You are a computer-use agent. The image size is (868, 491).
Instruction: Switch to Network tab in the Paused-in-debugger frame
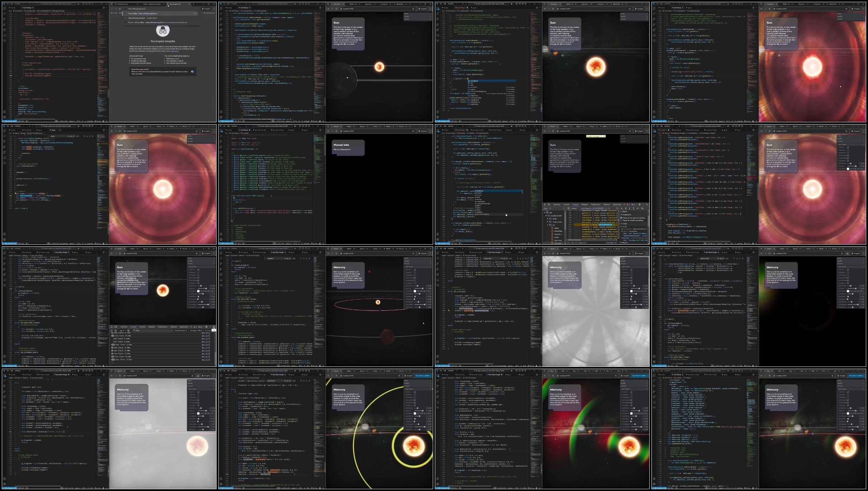point(585,205)
